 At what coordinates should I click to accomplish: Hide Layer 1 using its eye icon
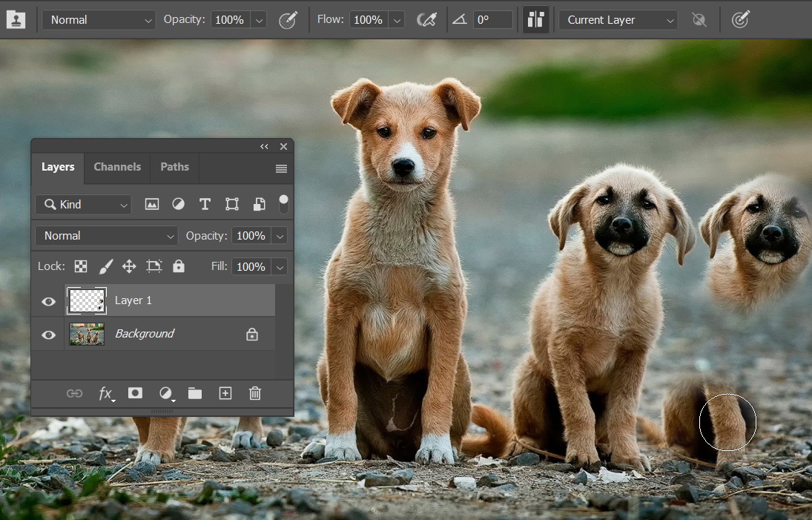coord(49,301)
